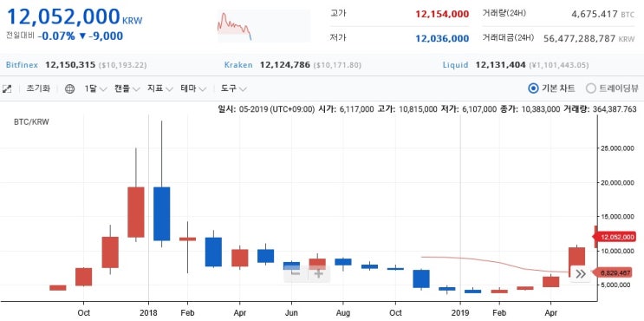
Task: Click the 거래대금 value 56,477,288,787 KRW
Action: click(589, 39)
